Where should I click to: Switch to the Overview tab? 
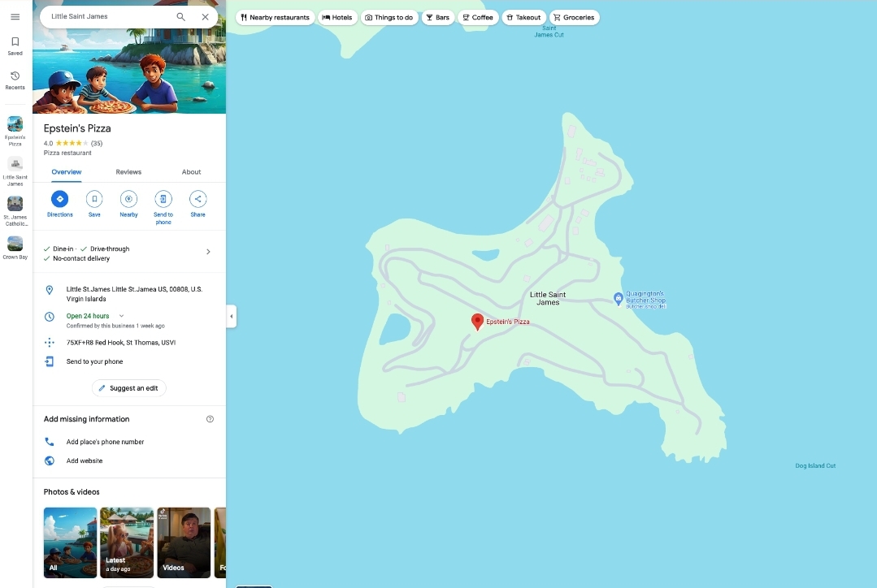(x=67, y=172)
